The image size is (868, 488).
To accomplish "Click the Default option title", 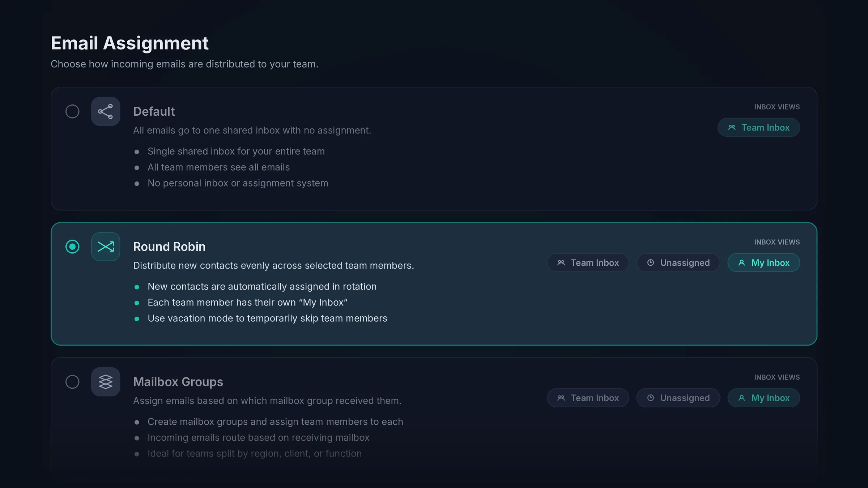I will click(154, 111).
